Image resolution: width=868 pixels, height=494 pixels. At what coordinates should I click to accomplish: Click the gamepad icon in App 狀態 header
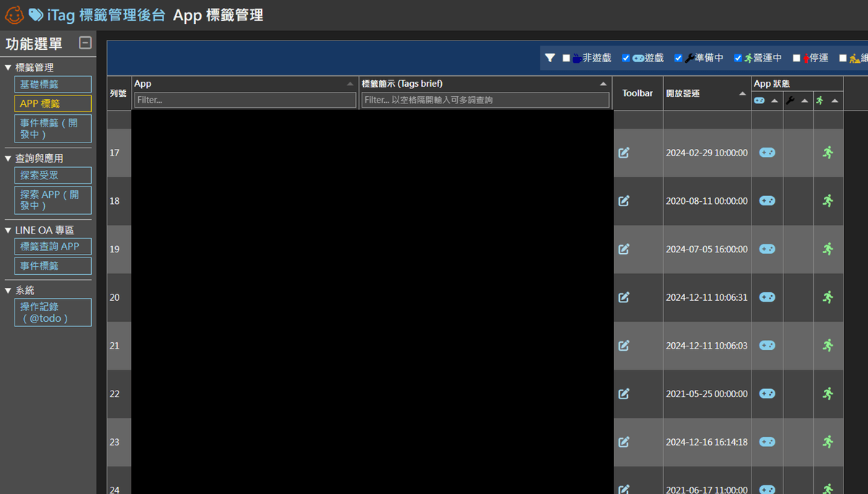(x=759, y=101)
